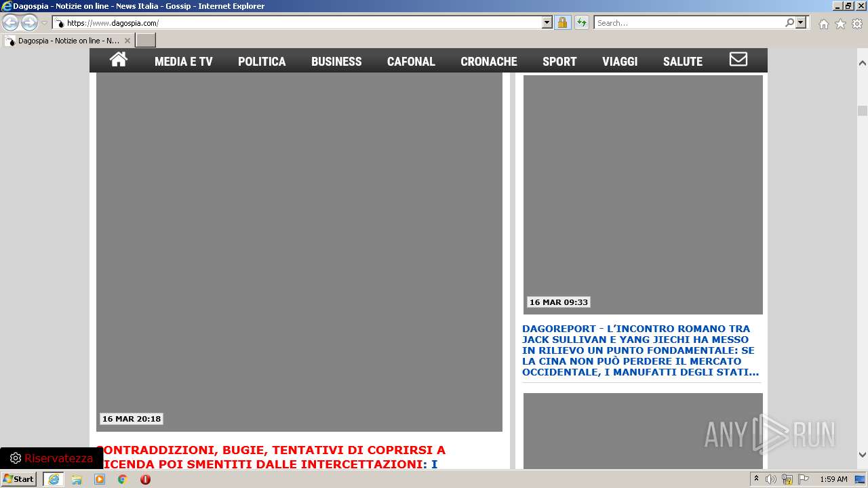Image resolution: width=868 pixels, height=488 pixels.
Task: Click the vertical scrollbar thumb
Action: tap(863, 111)
